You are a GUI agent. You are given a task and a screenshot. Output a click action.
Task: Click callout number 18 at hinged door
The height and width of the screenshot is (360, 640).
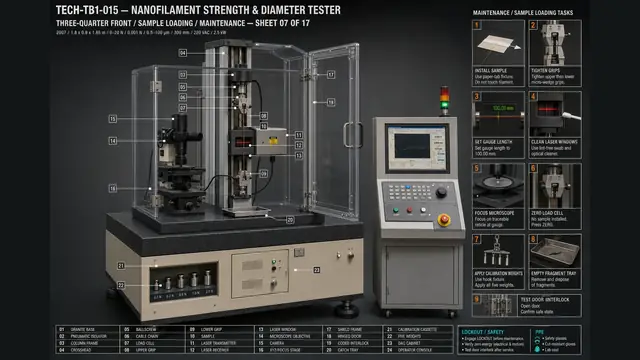tap(331, 102)
